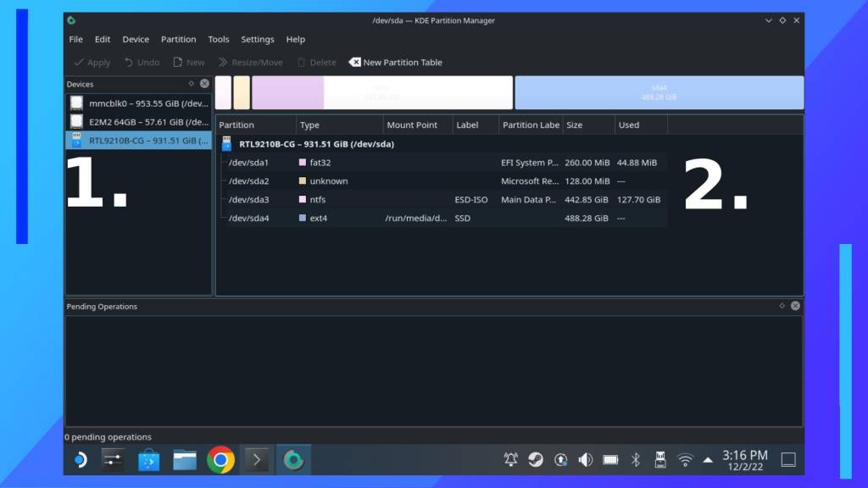
Task: Select E2M2 64GB device
Action: point(138,122)
